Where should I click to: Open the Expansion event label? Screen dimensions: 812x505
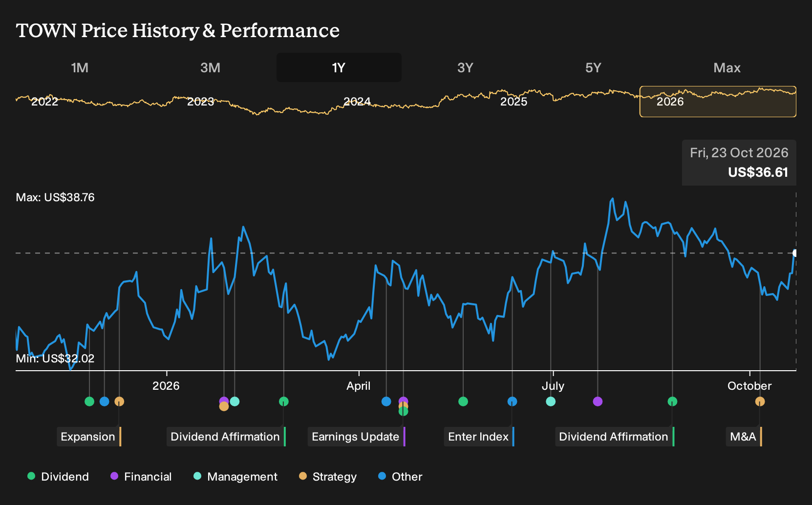(x=89, y=437)
